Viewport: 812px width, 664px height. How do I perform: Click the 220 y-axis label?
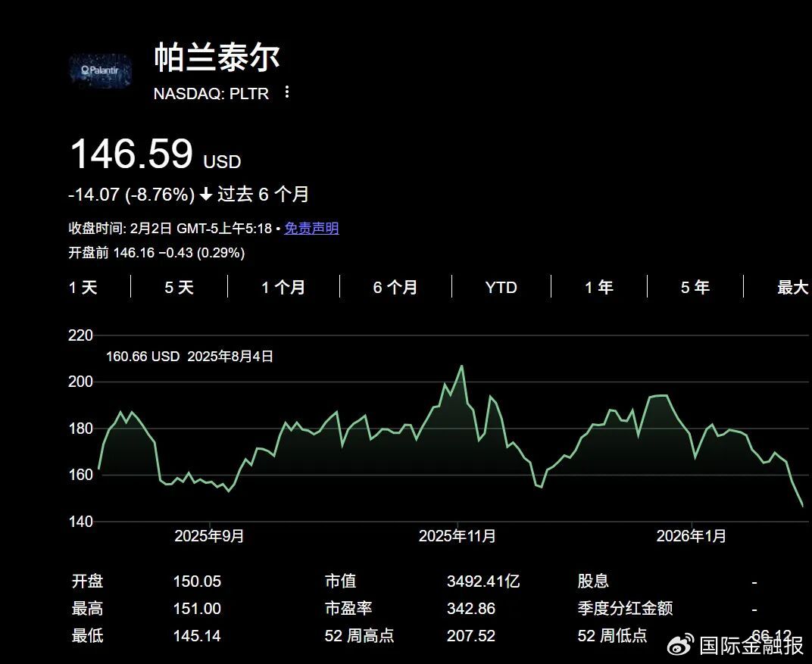point(80,335)
